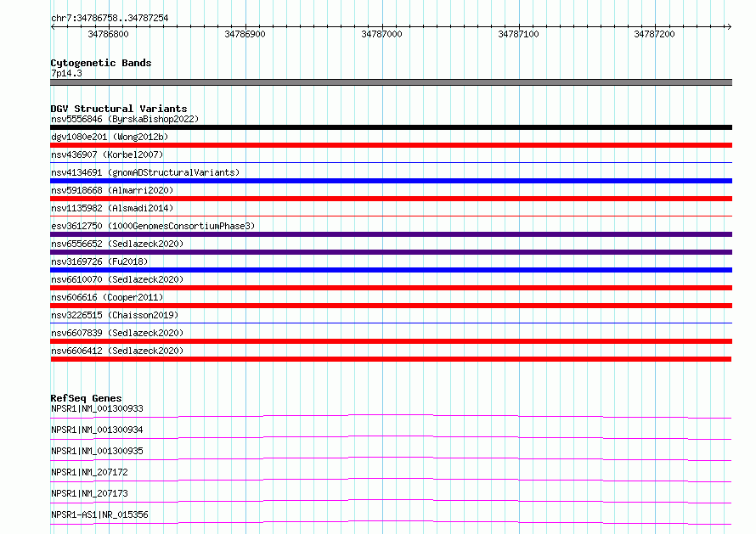Open variant nsv6606412 (Sedlazeck2020) label

pos(117,351)
